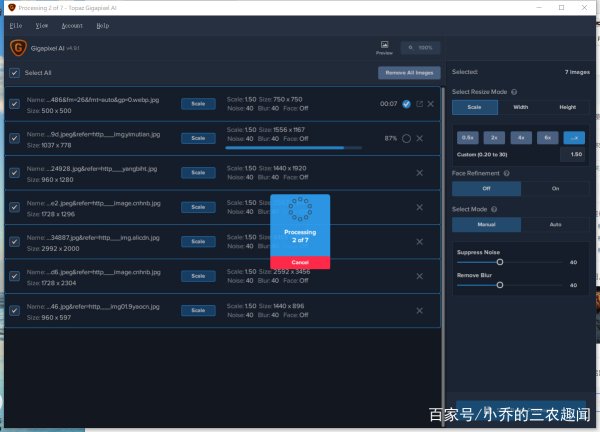The height and width of the screenshot is (432, 600).
Task: Remove the img01.yaocn.jpg image with its X icon
Action: 419,310
